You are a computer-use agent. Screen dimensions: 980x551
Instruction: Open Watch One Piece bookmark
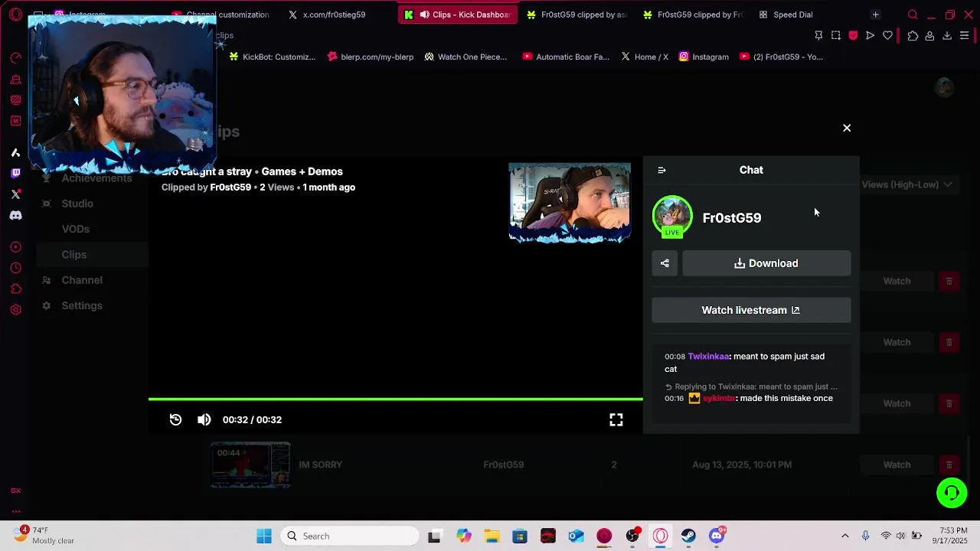click(x=465, y=57)
